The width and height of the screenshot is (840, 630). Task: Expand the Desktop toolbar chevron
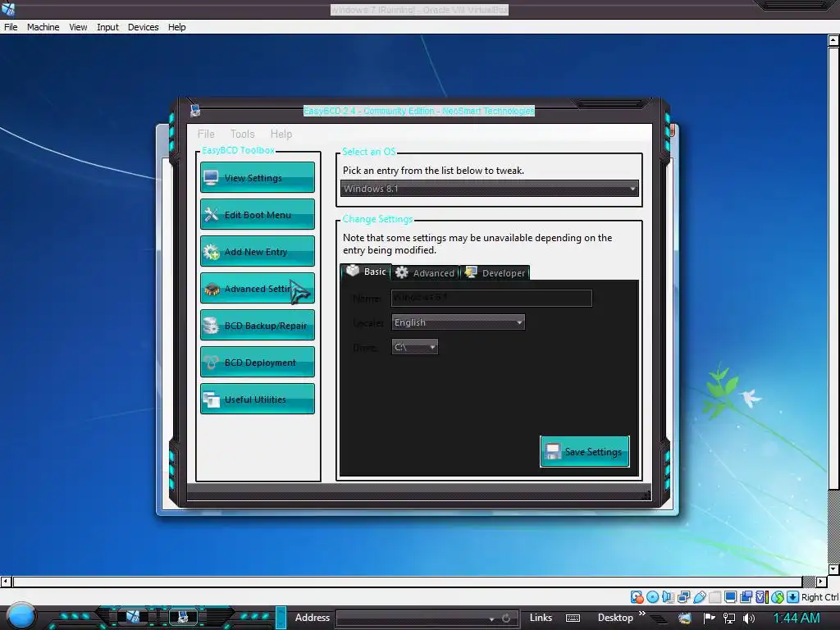coord(641,613)
